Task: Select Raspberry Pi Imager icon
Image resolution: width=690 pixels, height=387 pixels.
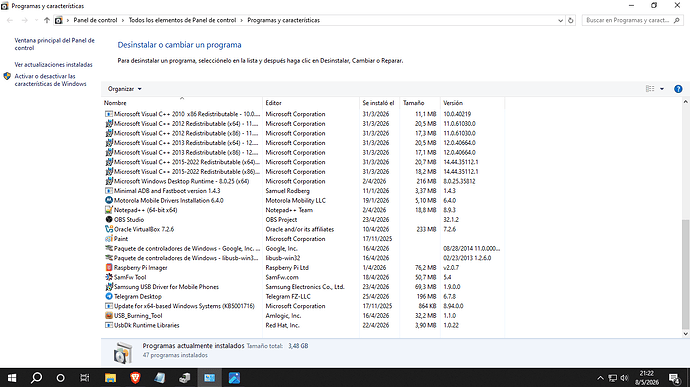Action: click(x=109, y=267)
